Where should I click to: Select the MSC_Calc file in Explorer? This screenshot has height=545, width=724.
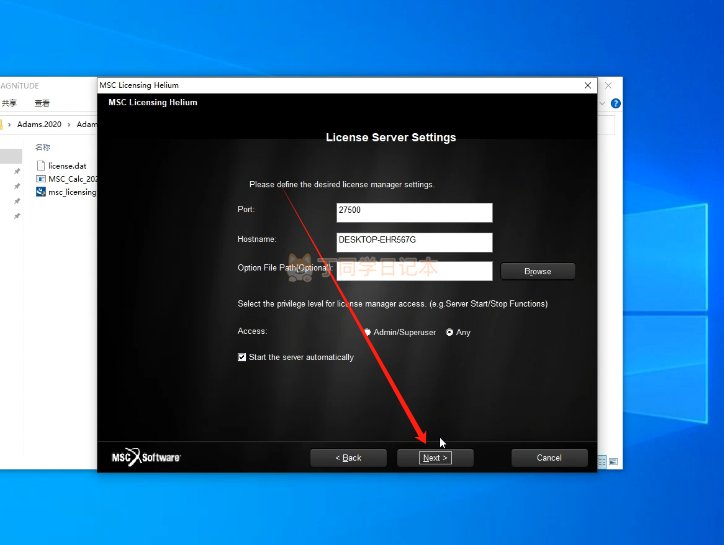click(x=72, y=179)
